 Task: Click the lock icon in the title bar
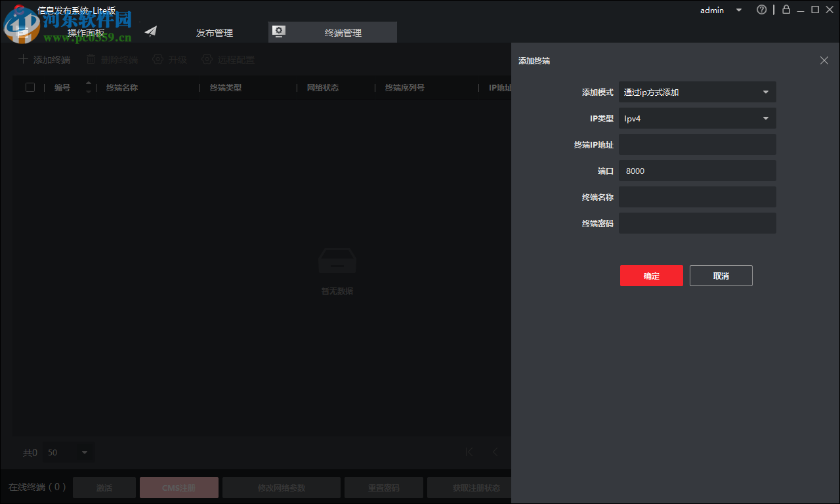tap(786, 10)
